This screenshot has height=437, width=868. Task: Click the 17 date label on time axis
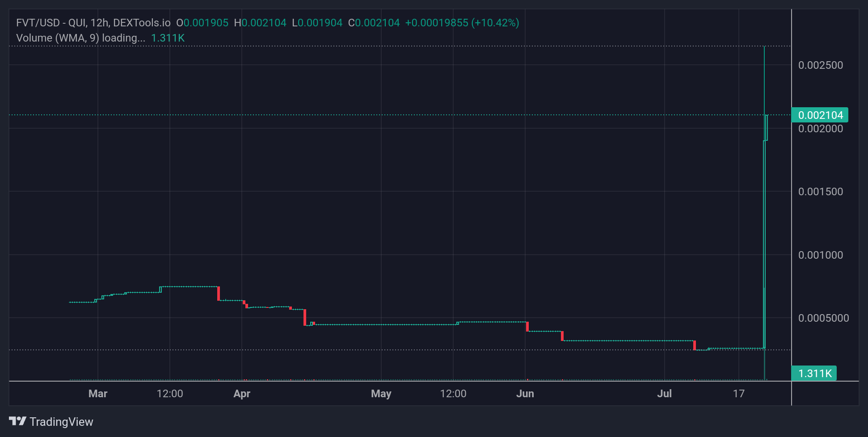tap(739, 394)
